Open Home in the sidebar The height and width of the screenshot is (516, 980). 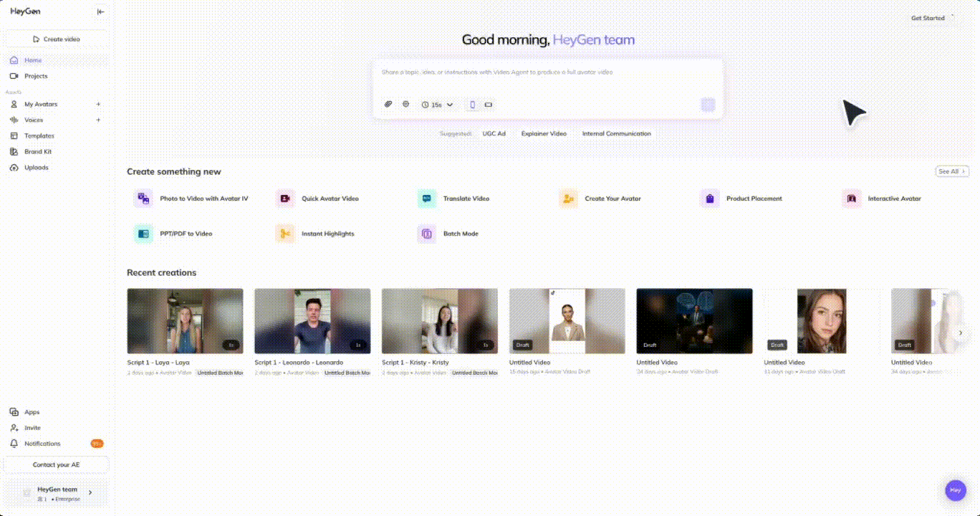pos(57,60)
